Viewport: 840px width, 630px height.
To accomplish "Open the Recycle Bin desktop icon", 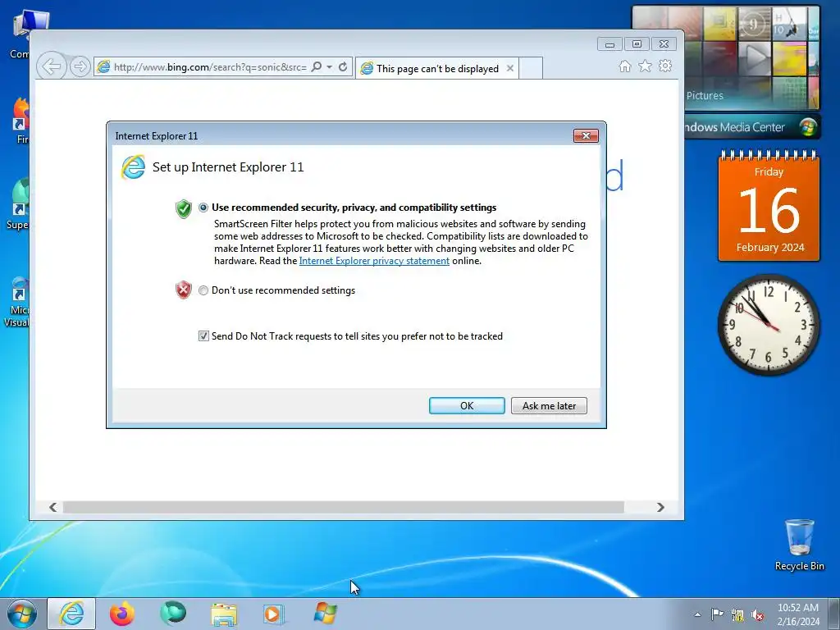I will 799,545.
